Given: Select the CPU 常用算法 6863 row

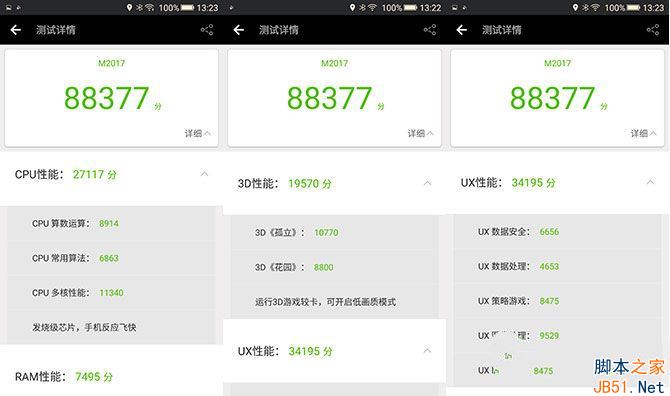Looking at the screenshot, I should click(x=111, y=258).
